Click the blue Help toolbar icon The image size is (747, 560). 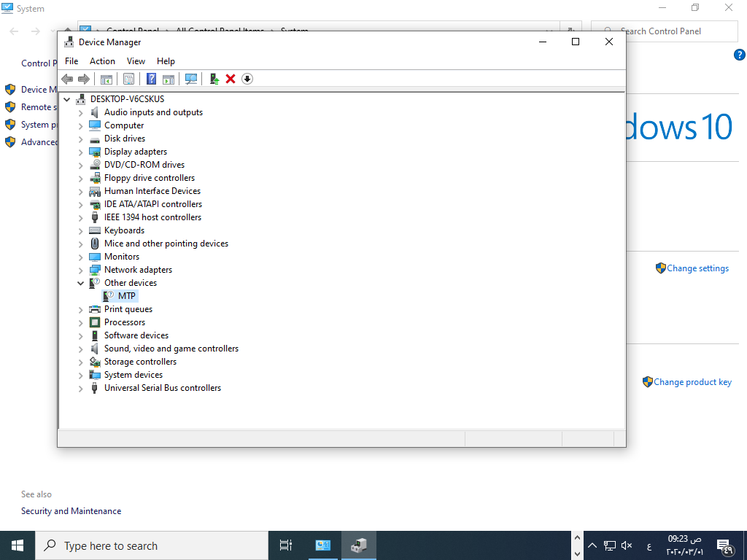pyautogui.click(x=151, y=79)
